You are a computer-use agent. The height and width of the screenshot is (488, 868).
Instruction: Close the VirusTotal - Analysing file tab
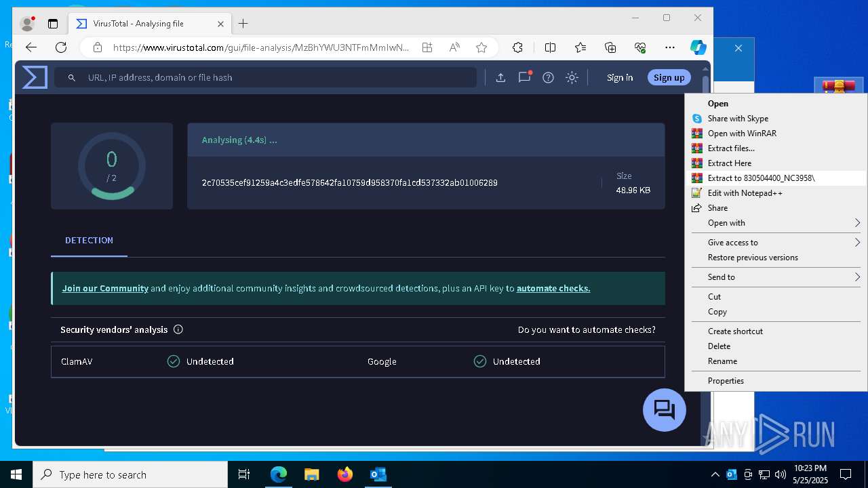220,23
